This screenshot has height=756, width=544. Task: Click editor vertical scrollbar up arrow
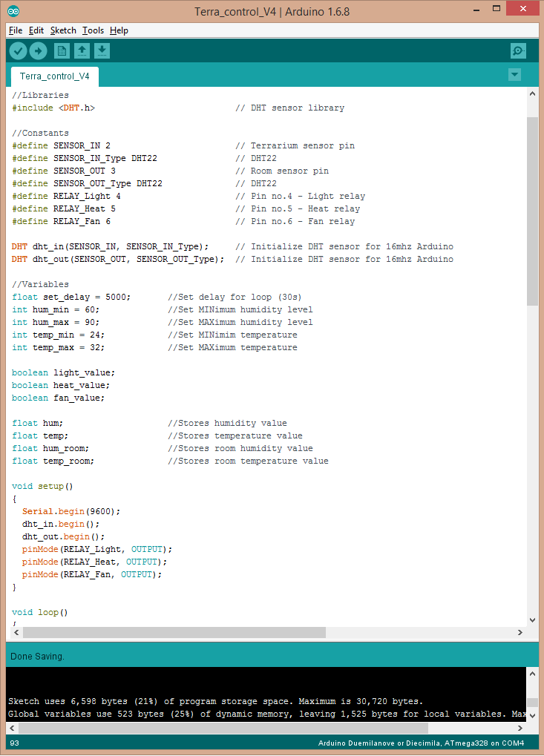click(532, 93)
